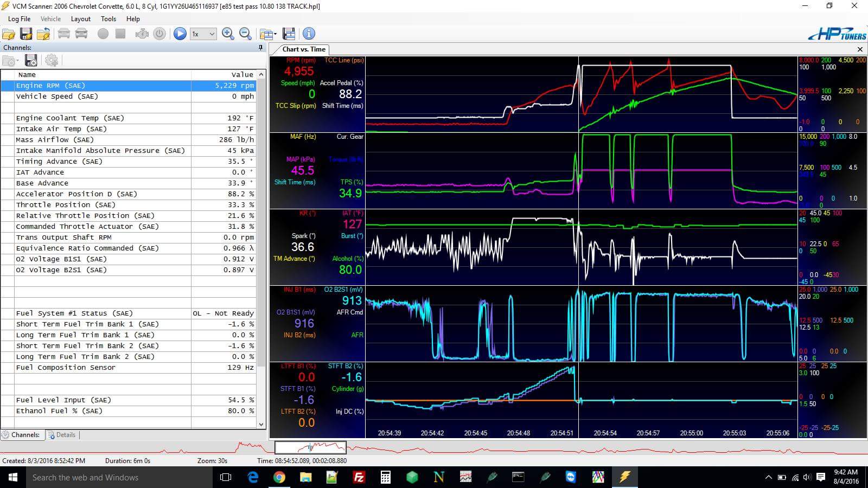Image resolution: width=868 pixels, height=488 pixels.
Task: Click the 20:54:54 time axis marker
Action: point(605,433)
